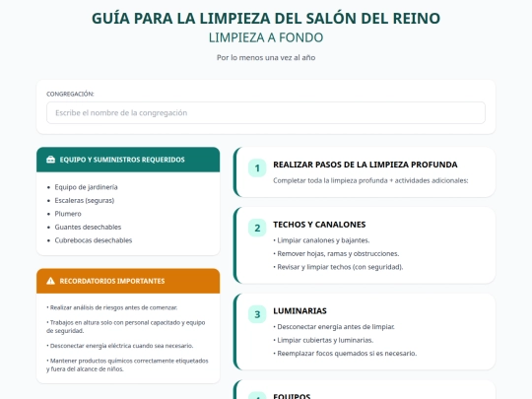The height and width of the screenshot is (399, 532).
Task: Click 'Por lo menos una vez al año' text
Action: [266, 58]
